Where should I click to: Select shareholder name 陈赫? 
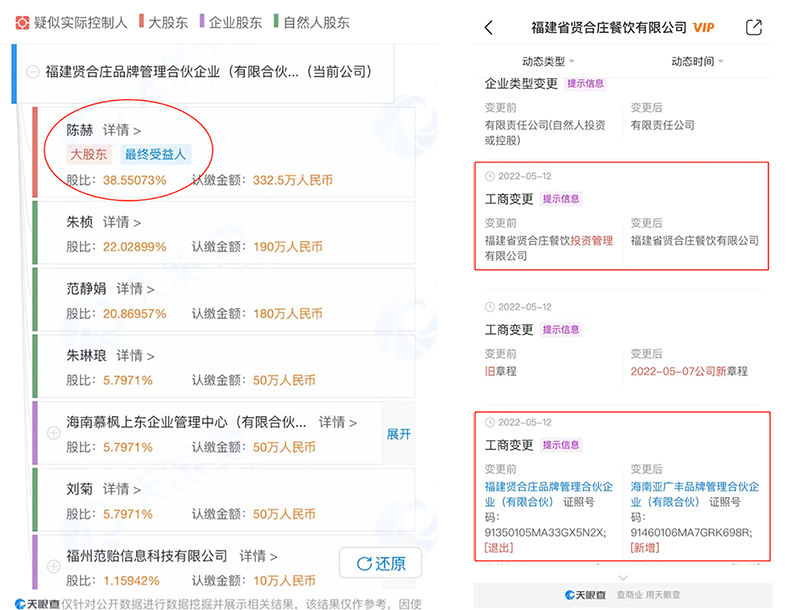pos(80,131)
